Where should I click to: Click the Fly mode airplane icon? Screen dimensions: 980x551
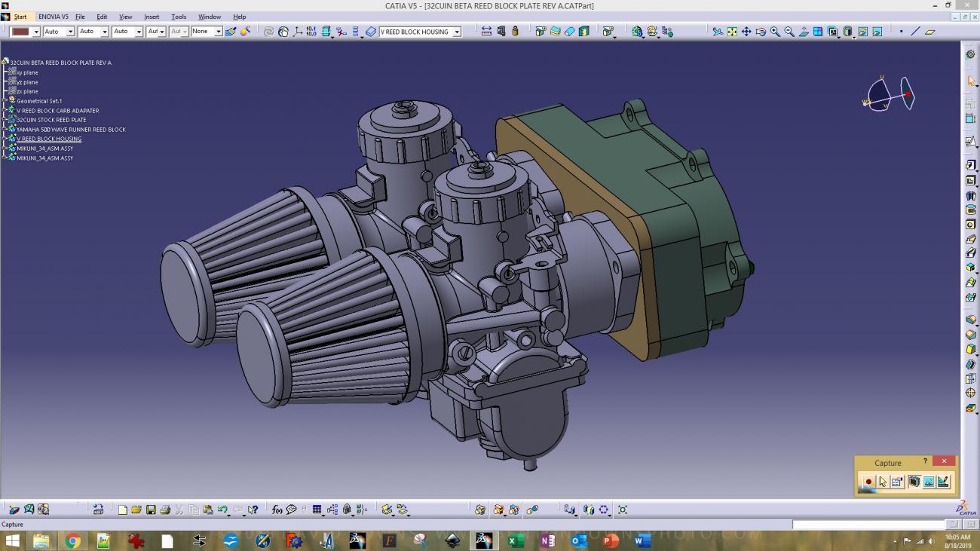coord(718,32)
